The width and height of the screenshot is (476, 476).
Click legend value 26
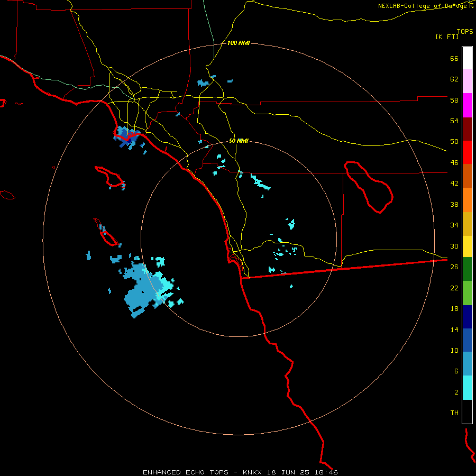coord(454,267)
